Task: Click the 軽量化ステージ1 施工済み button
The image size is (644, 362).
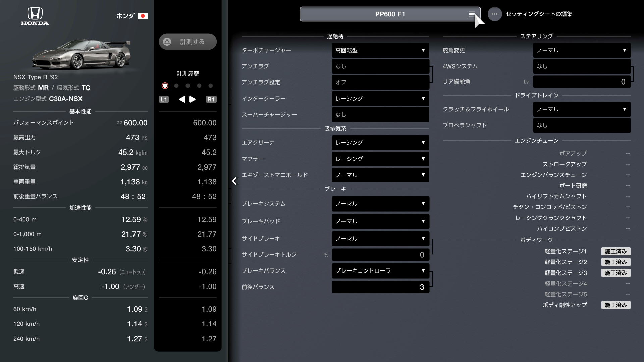Action: (615, 251)
